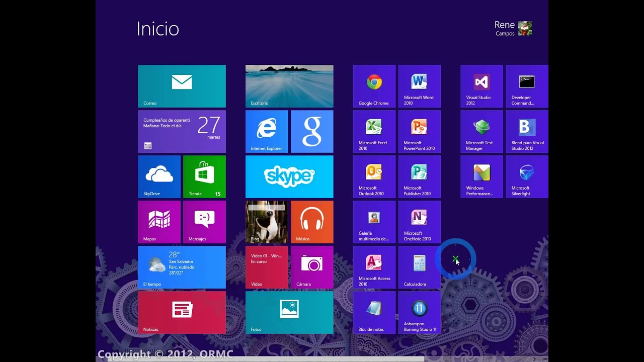Open the Correo mail tile

click(x=182, y=86)
